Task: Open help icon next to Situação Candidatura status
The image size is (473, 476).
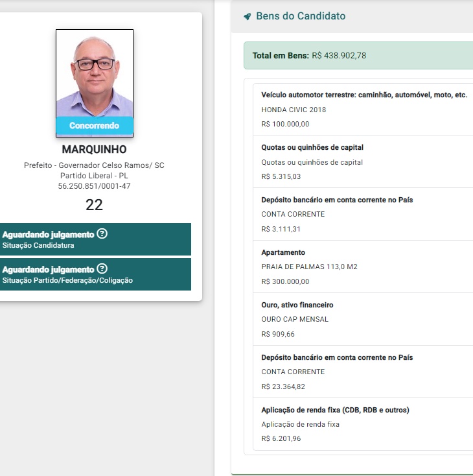Action: (102, 233)
